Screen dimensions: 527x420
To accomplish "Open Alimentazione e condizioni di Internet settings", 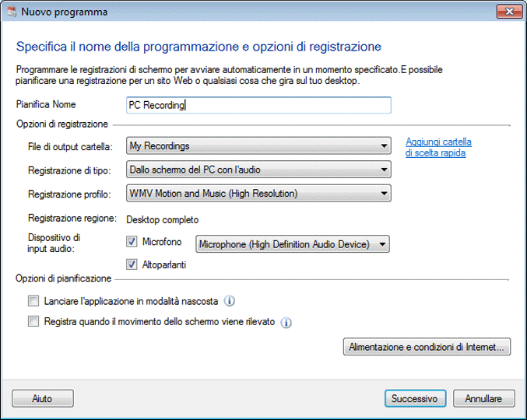I will (427, 347).
